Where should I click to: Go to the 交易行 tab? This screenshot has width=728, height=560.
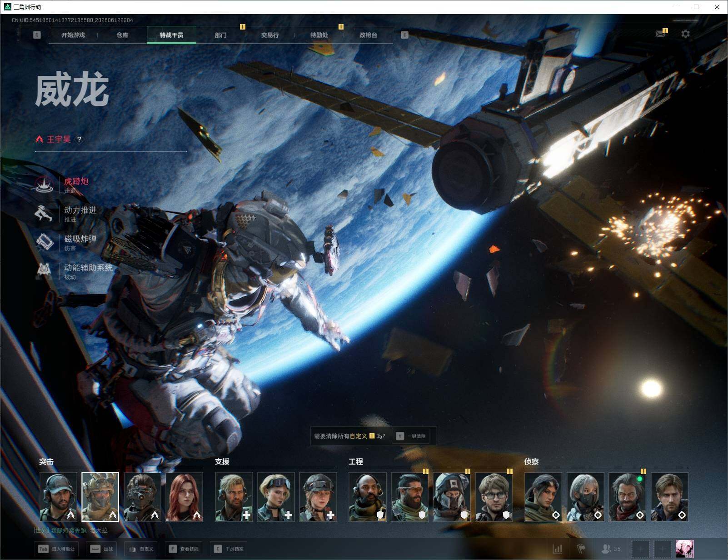270,35
